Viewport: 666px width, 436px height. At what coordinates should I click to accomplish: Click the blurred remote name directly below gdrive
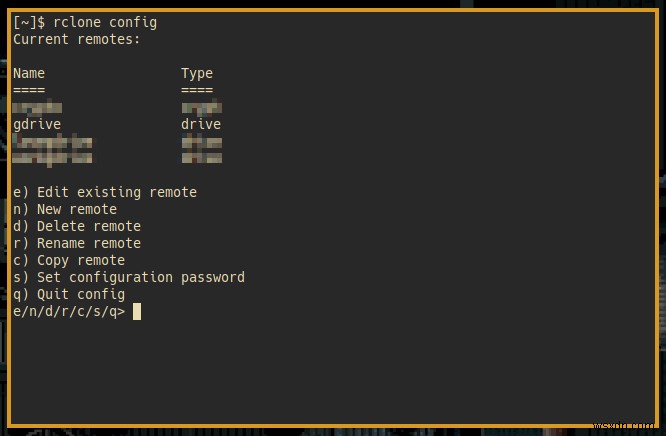click(x=53, y=141)
